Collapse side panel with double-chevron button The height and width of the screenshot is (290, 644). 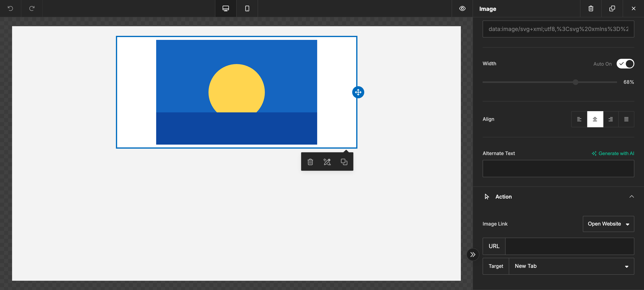(473, 255)
